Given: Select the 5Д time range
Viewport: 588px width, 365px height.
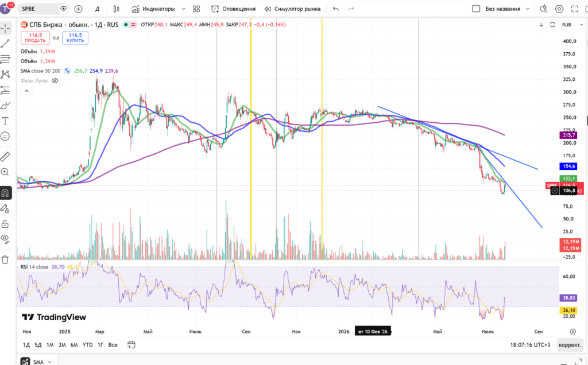Looking at the screenshot, I should coord(38,345).
